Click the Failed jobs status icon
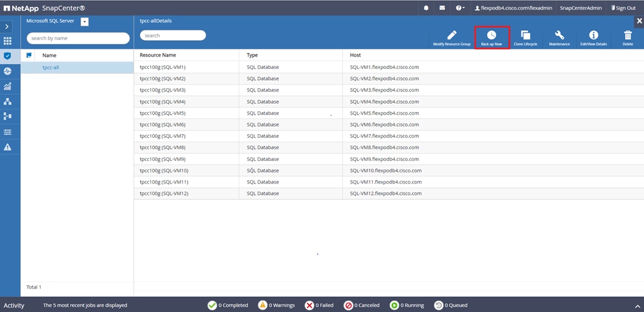The height and width of the screenshot is (312, 644). point(309,305)
